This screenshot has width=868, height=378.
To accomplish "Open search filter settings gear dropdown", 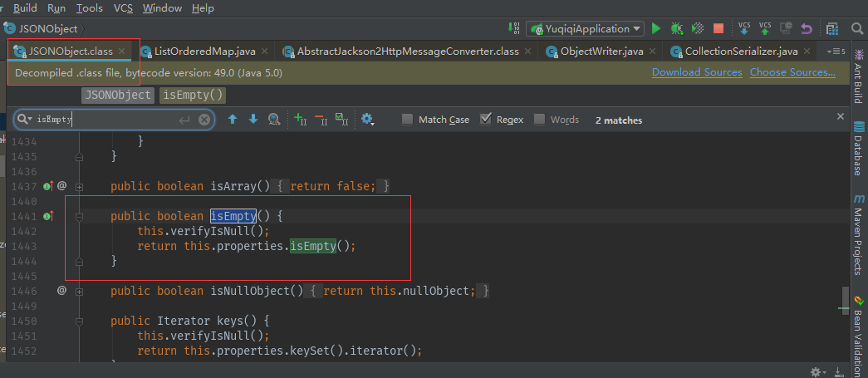I will (x=368, y=119).
